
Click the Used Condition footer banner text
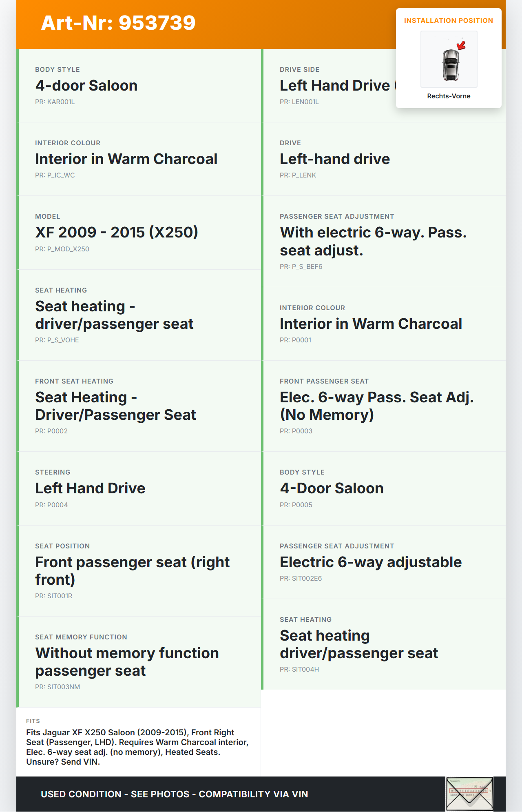[174, 794]
